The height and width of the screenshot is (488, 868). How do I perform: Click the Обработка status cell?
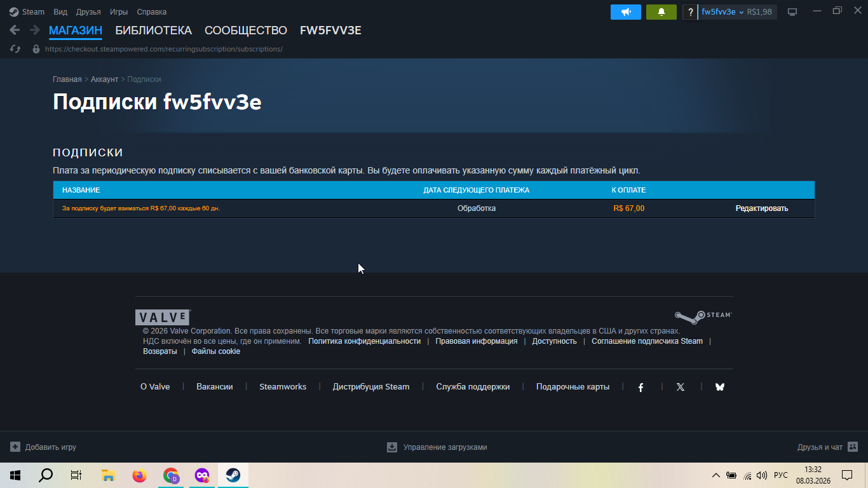(477, 208)
